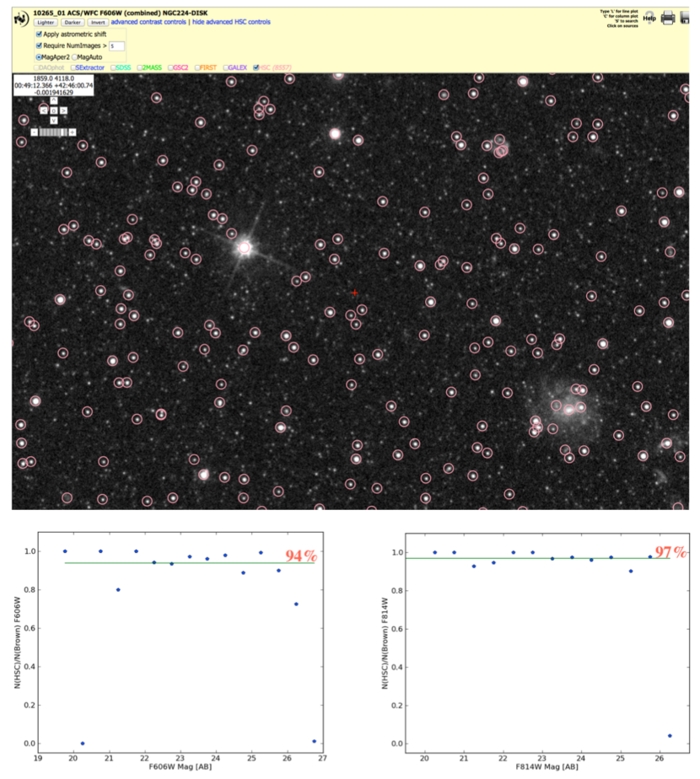Select the MagAuto radio button
The width and height of the screenshot is (700, 779).
(x=75, y=56)
